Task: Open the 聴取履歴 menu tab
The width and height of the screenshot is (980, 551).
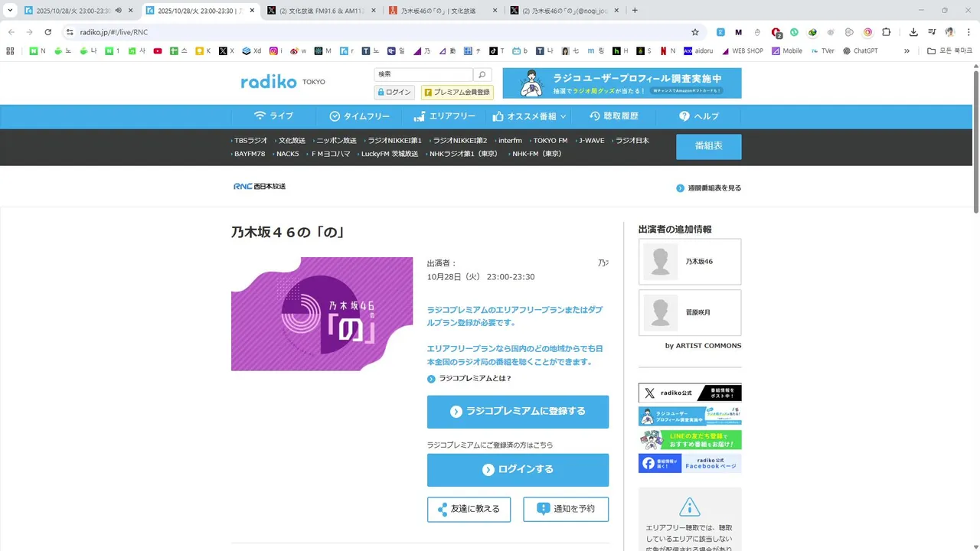Action: 614,116
